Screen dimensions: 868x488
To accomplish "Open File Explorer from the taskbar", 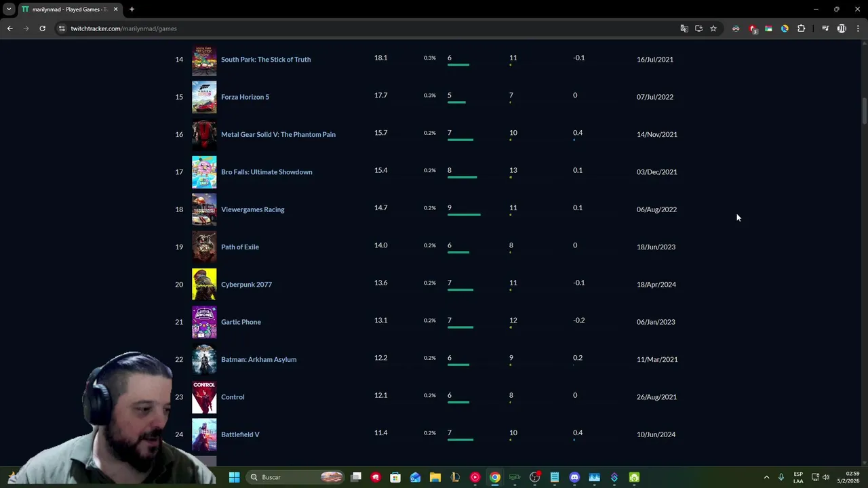I will point(435,477).
